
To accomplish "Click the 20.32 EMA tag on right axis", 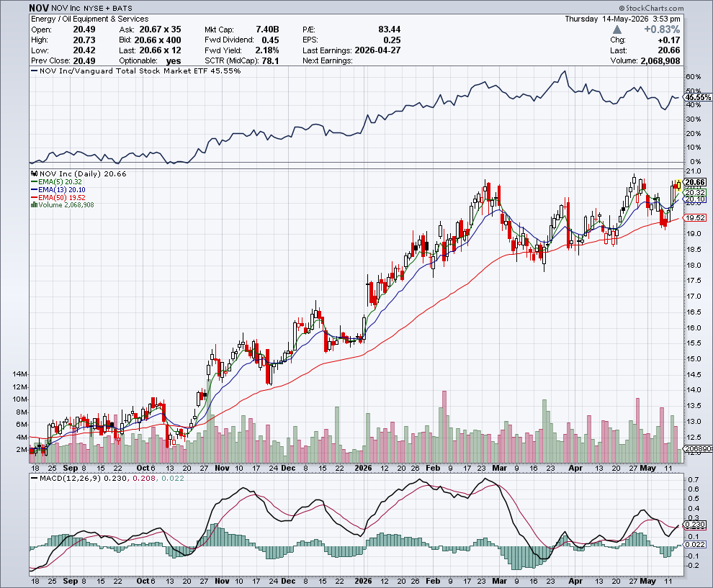I will pos(695,193).
